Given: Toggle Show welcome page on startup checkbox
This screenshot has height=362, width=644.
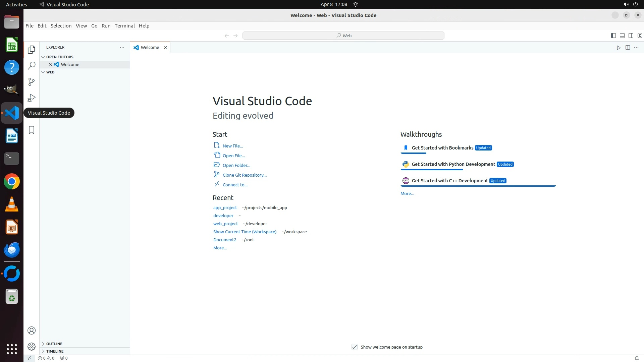Looking at the screenshot, I should 355,347.
